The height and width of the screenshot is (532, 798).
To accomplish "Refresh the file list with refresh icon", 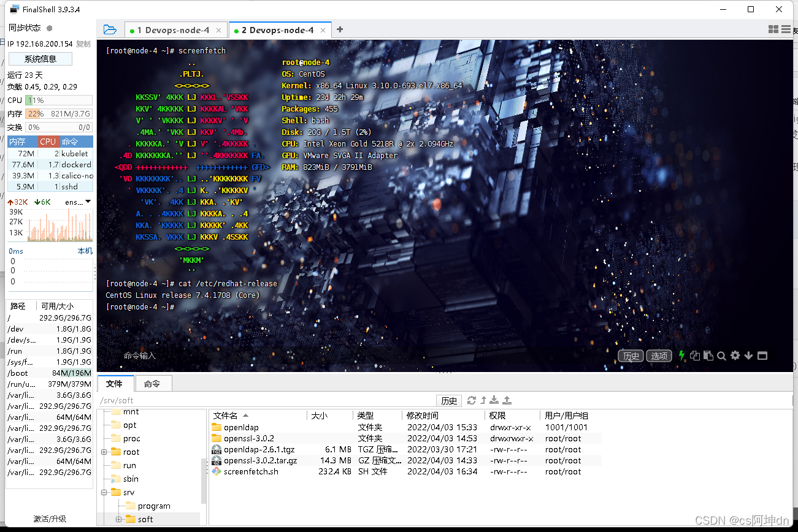I will [x=472, y=400].
